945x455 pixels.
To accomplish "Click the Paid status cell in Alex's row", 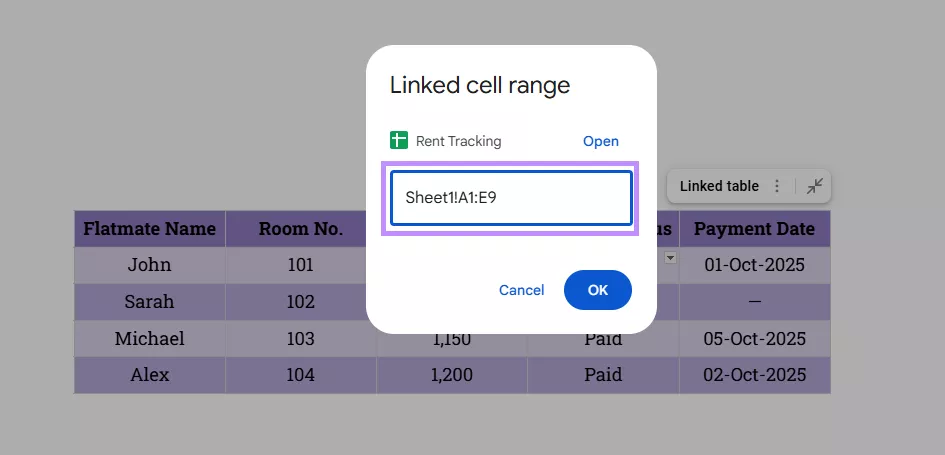I will point(603,376).
